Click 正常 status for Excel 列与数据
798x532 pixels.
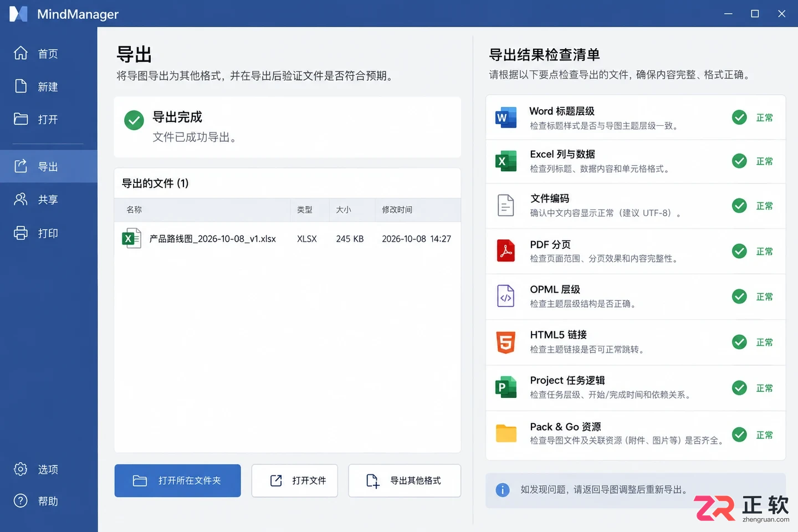(764, 161)
